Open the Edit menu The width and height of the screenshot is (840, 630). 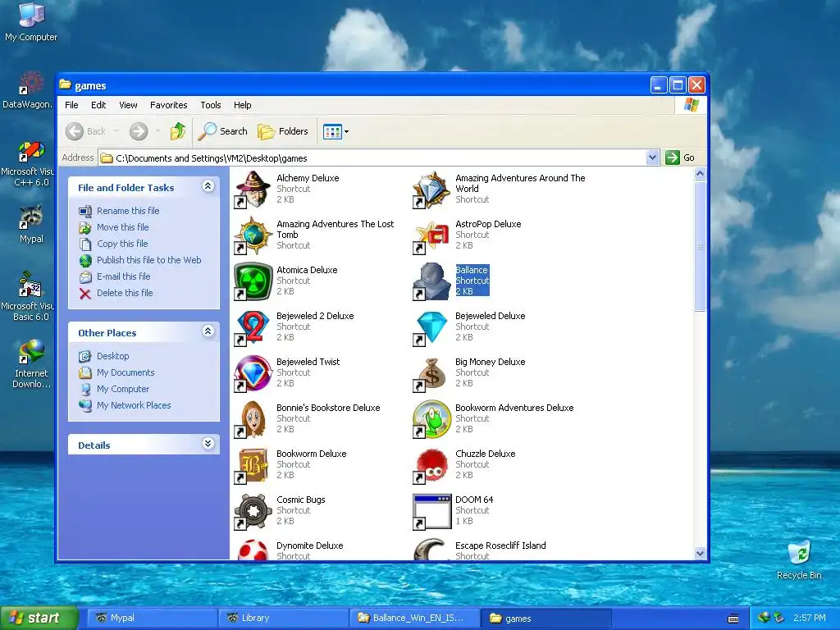pyautogui.click(x=98, y=105)
